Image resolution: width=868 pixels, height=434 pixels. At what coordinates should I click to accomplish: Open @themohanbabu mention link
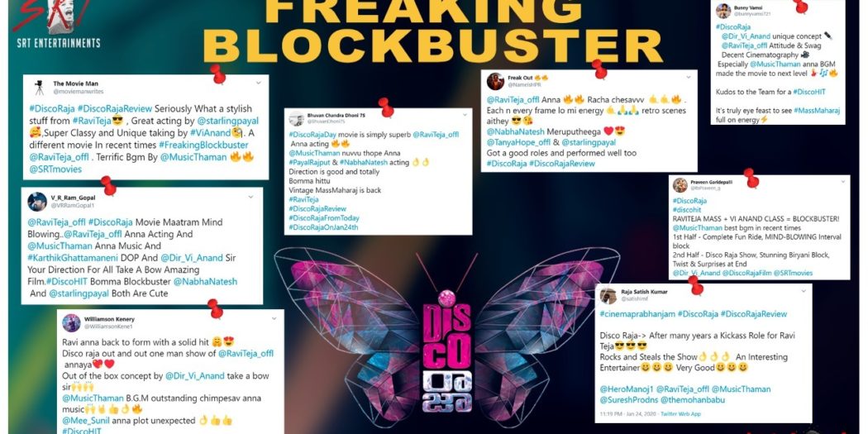point(693,399)
